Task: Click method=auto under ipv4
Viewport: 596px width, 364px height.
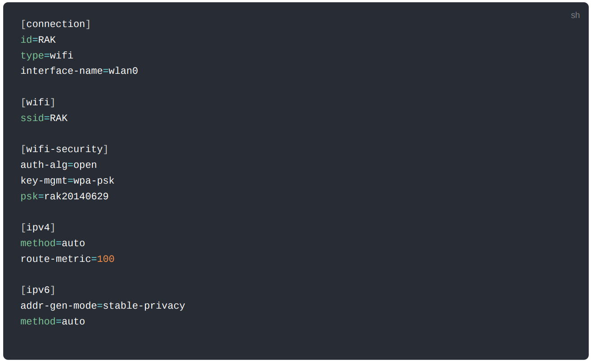Action: [53, 243]
